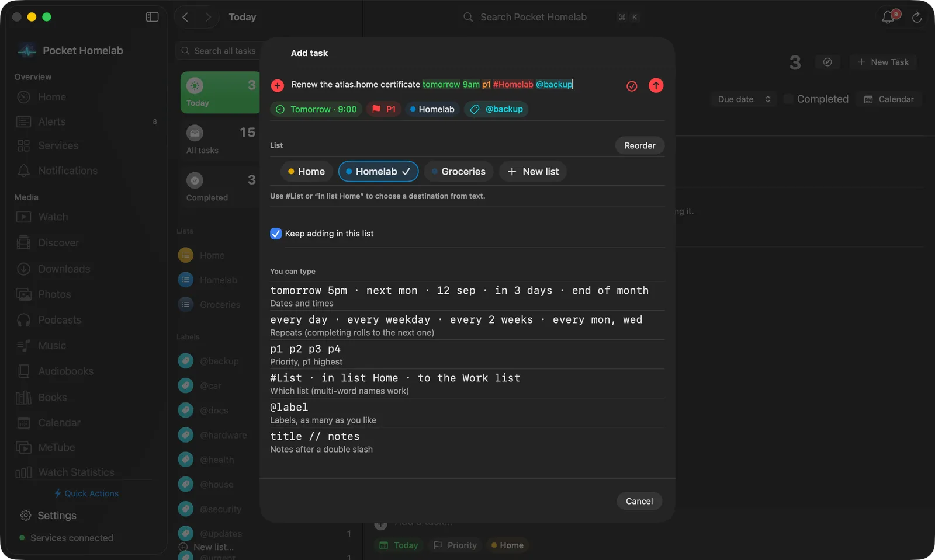
Task: Click the New list button
Action: (533, 172)
